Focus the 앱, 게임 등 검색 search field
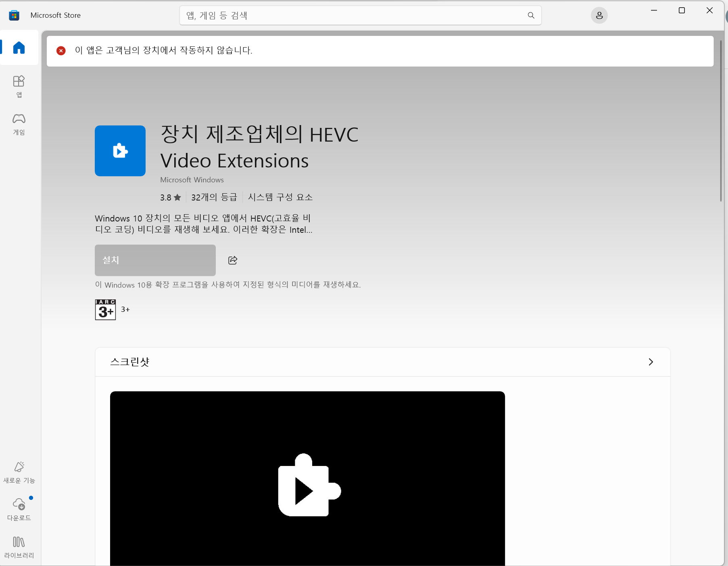The image size is (728, 566). (x=361, y=15)
